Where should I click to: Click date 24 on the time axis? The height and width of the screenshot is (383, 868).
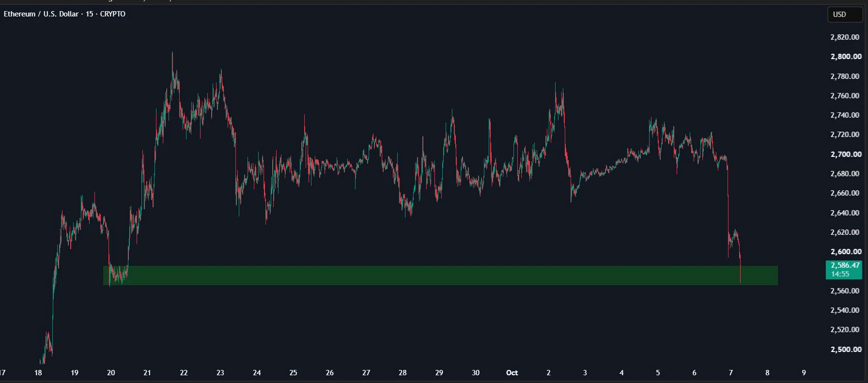click(257, 373)
